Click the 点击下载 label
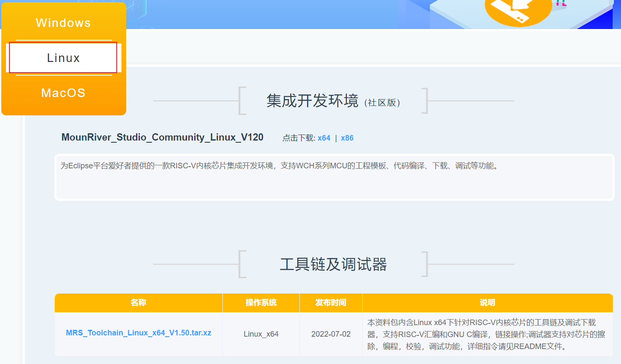Screen dimensions: 621x364 coord(299,138)
